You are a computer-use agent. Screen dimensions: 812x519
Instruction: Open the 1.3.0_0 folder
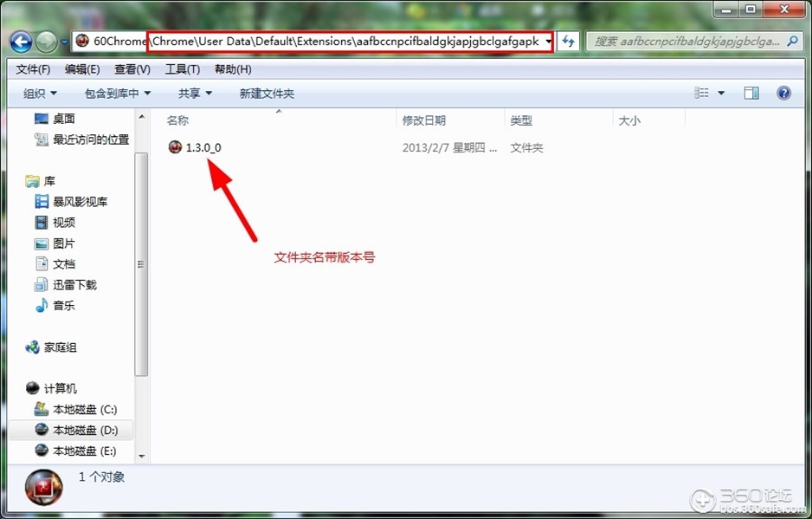pos(203,147)
